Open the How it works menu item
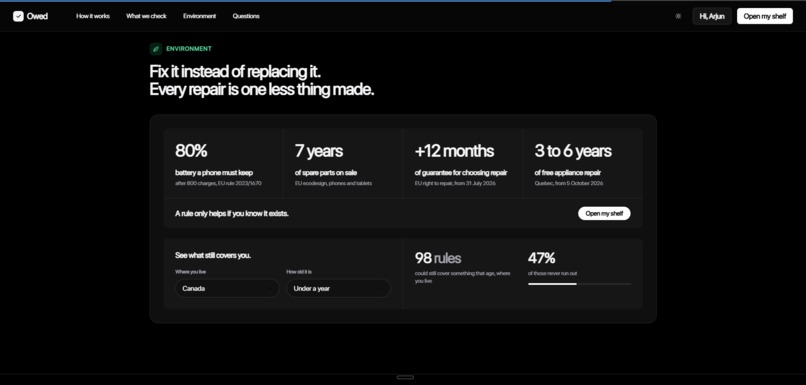 [x=93, y=16]
